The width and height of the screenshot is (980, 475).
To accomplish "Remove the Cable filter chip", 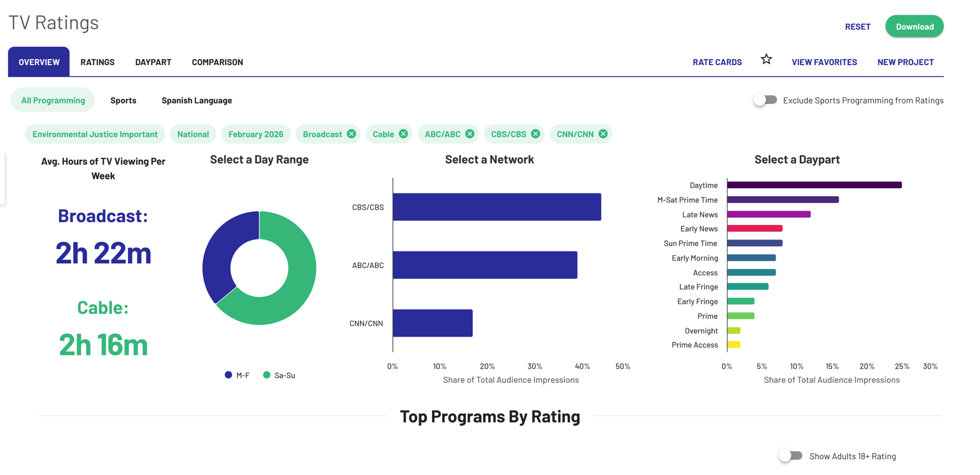I will 403,134.
